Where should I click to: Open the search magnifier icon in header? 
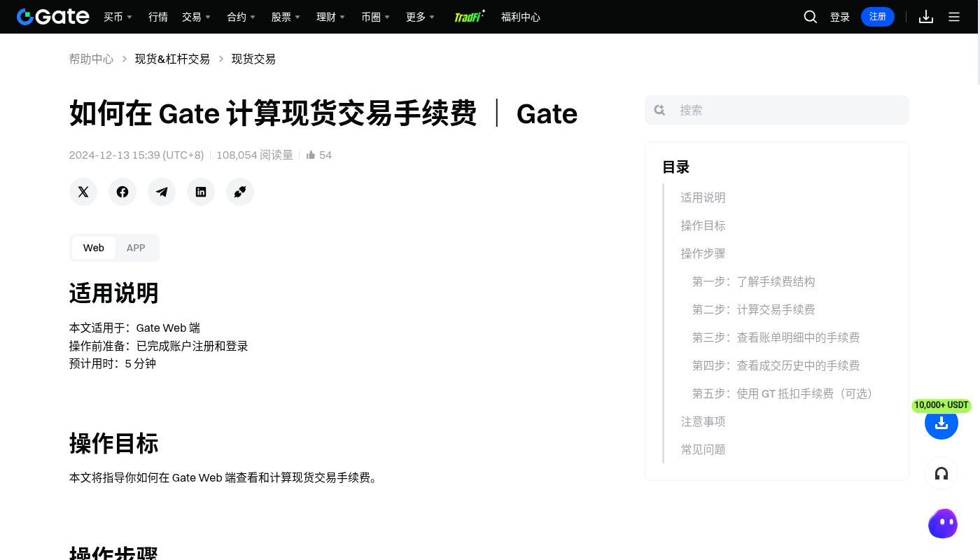pos(811,17)
